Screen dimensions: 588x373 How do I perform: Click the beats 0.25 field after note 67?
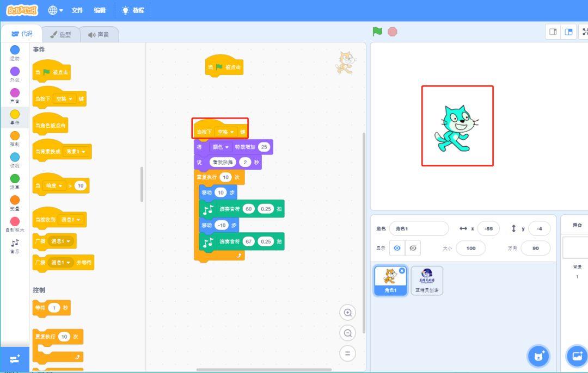[x=266, y=241]
